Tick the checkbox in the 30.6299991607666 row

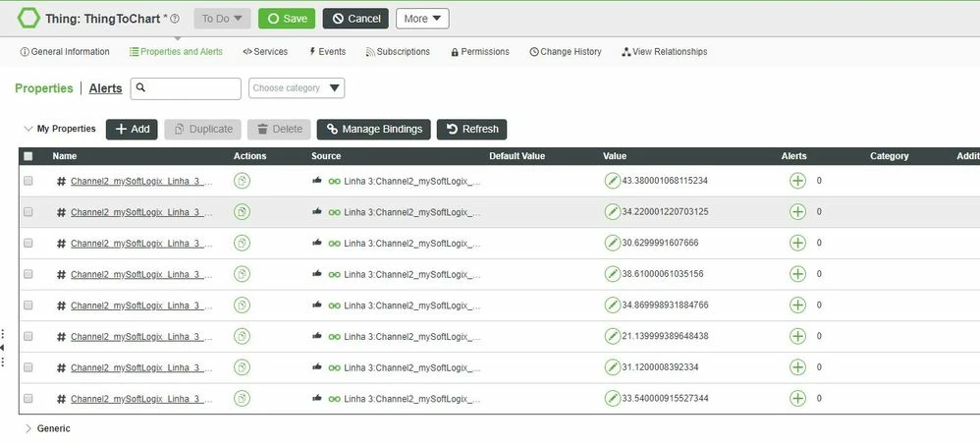(28, 243)
